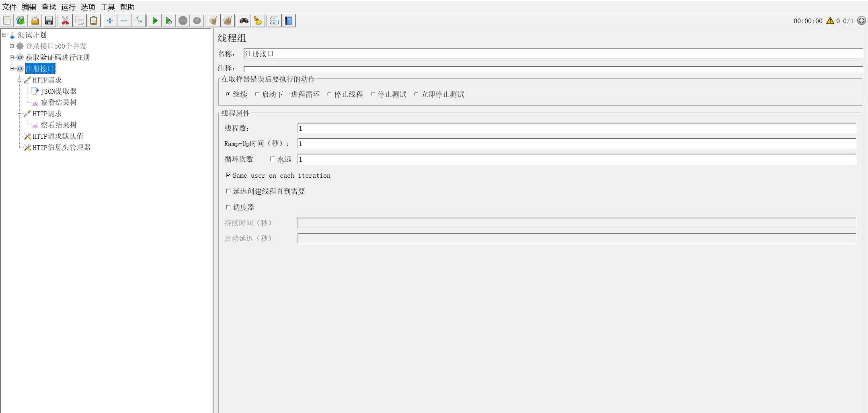This screenshot has width=868, height=413.
Task: Click the Ramp-Up时间 input field
Action: pyautogui.click(x=577, y=144)
